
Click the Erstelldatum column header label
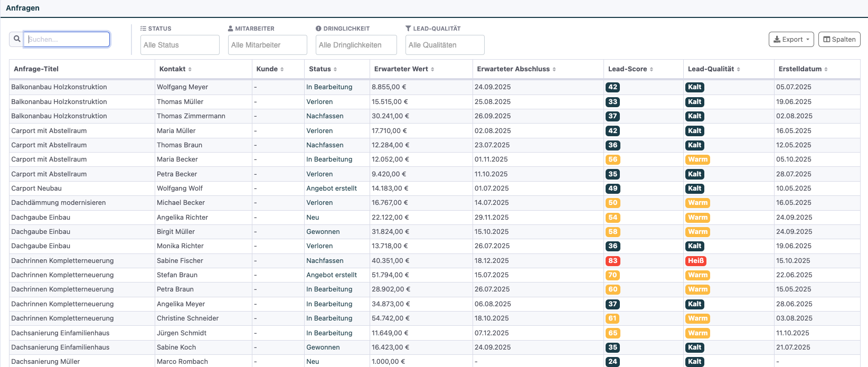click(x=800, y=69)
